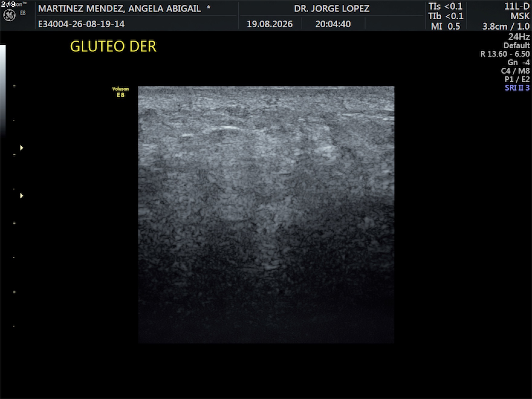Click the 24Hz frame rate readout

[x=519, y=37]
